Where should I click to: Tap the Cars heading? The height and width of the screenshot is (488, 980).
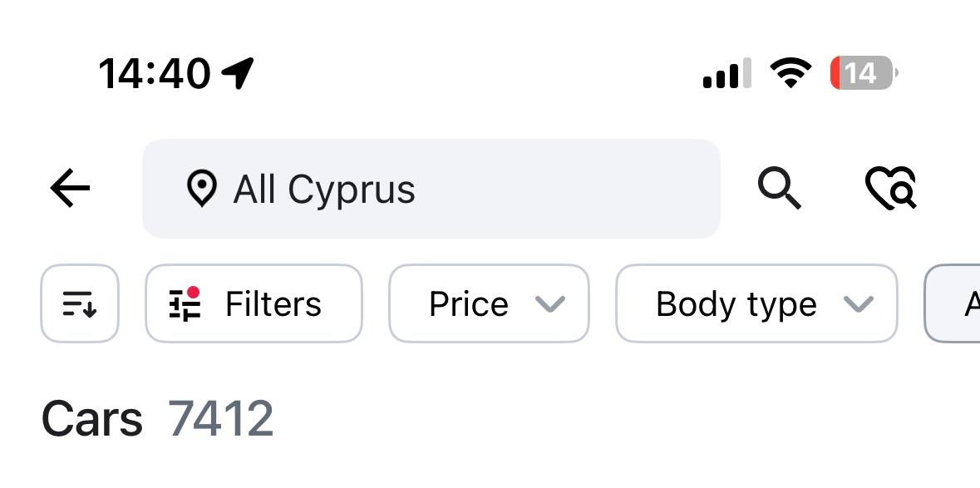point(92,418)
